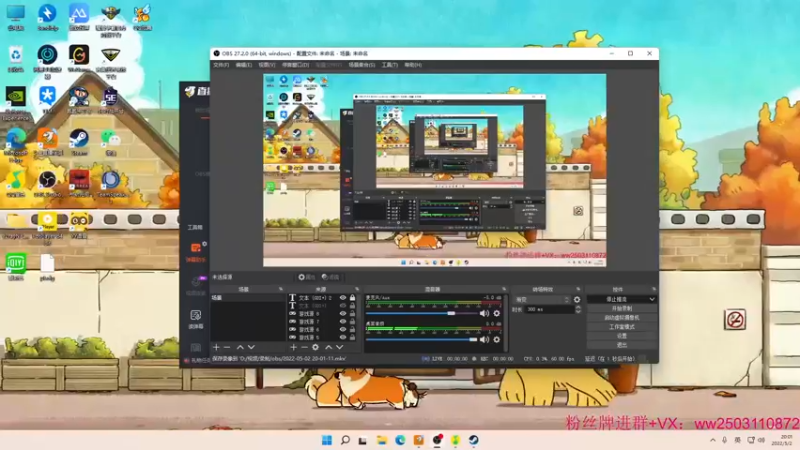Image resolution: width=800 pixels, height=450 pixels.
Task: Open the WeChat desktop shortcut
Action: click(x=110, y=141)
